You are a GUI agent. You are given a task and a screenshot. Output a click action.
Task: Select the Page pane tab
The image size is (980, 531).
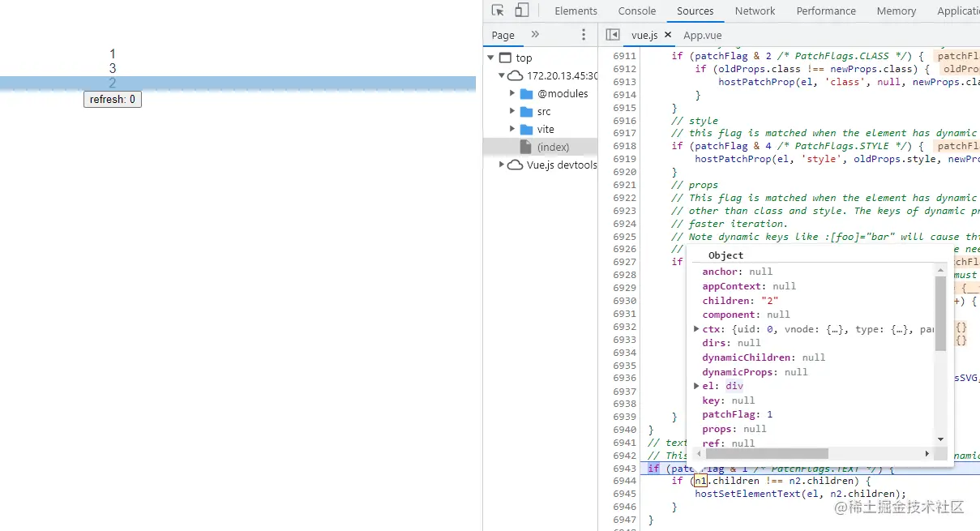[x=503, y=35]
